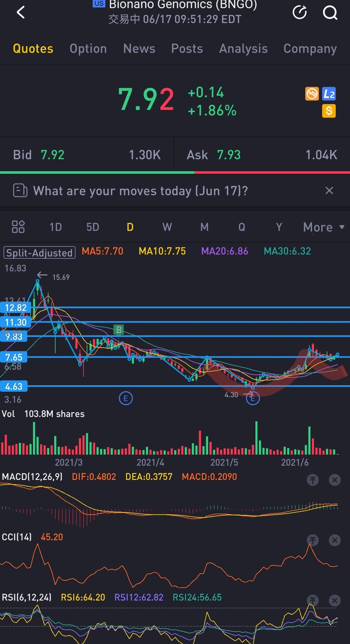350x644 pixels.
Task: Open the search magnifier icon
Action: pyautogui.click(x=330, y=13)
